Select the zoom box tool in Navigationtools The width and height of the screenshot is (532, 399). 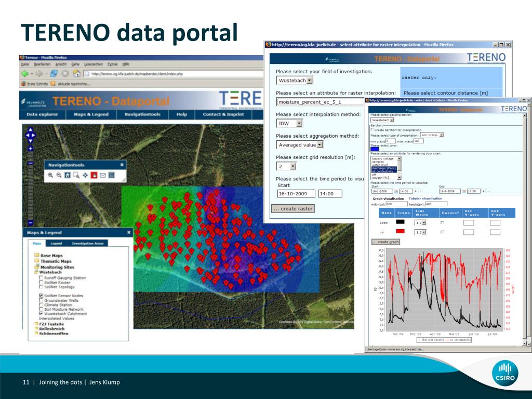tap(76, 175)
